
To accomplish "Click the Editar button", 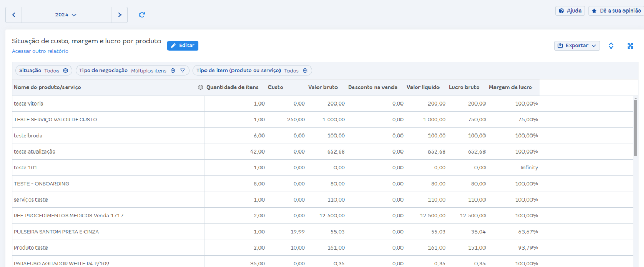I will click(x=183, y=46).
